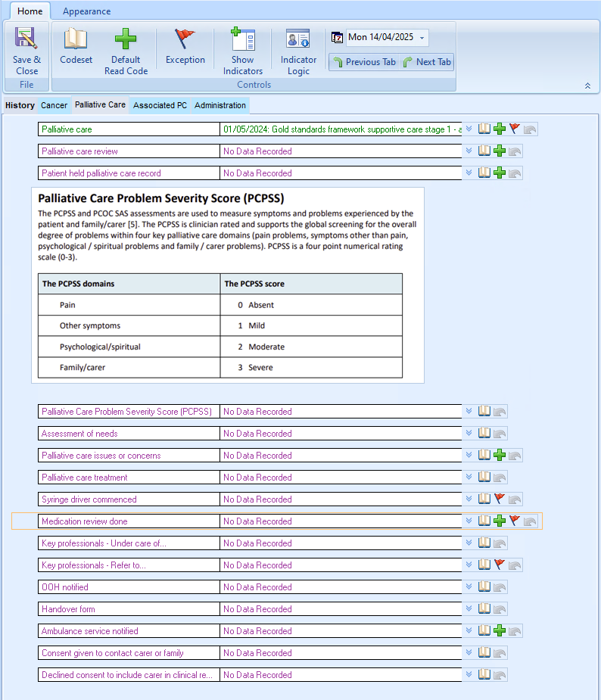Expand Ambulance service notified chevron
This screenshot has width=601, height=700.
pos(469,630)
